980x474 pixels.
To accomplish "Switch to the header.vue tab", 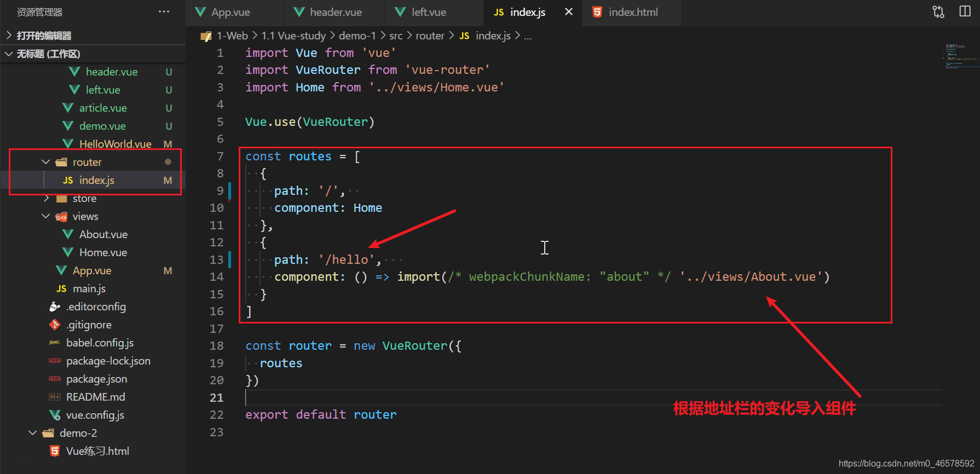I will pyautogui.click(x=335, y=12).
